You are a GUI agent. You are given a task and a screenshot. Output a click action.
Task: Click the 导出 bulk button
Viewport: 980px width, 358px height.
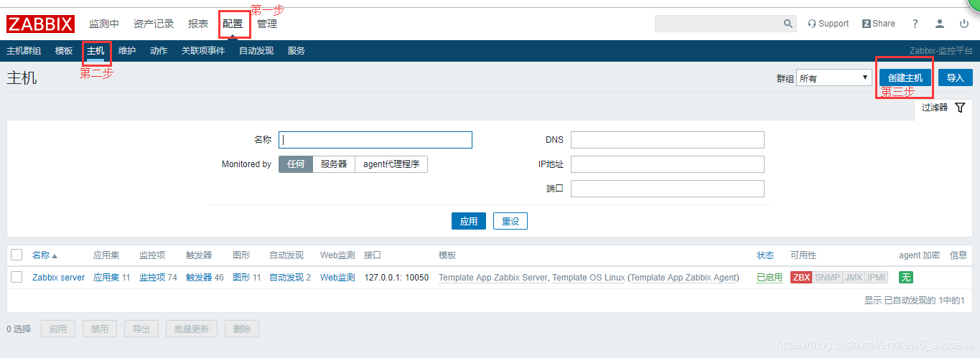[141, 329]
